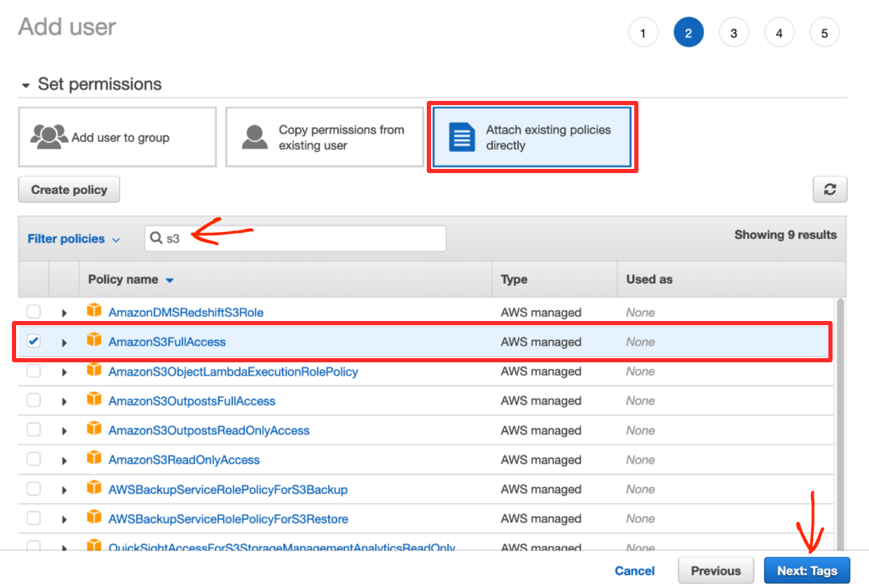The height and width of the screenshot is (588, 869).
Task: Uncheck the AmazonS3FullAccess policy
Action: click(x=33, y=341)
